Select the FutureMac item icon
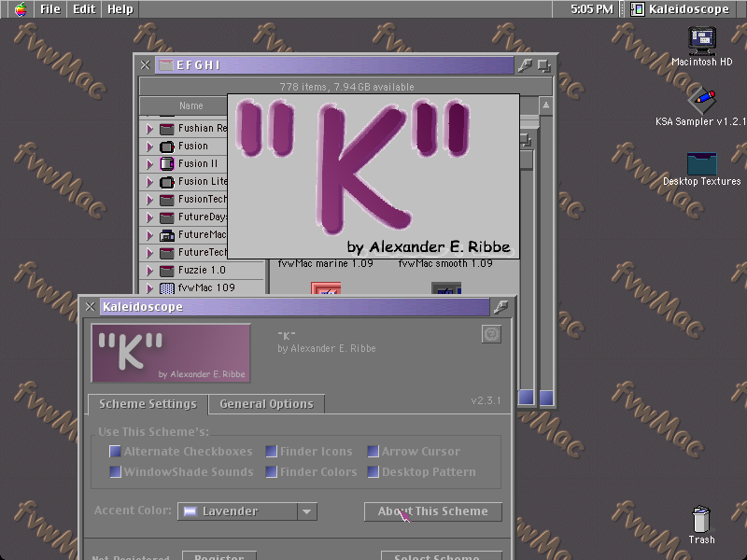 click(167, 235)
